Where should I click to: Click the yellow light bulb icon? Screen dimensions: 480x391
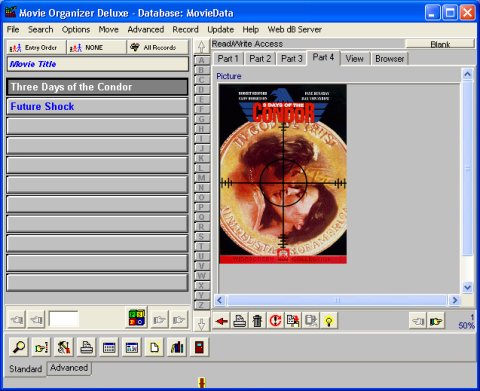(x=329, y=321)
